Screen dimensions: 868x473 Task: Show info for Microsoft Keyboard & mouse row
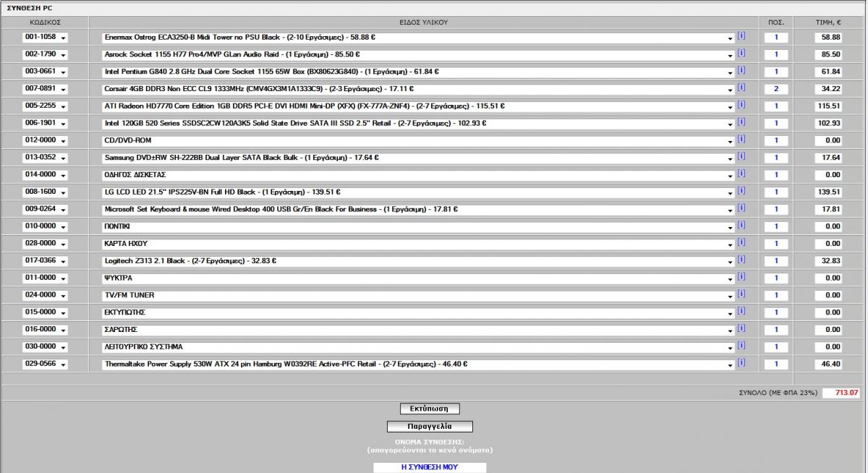741,208
